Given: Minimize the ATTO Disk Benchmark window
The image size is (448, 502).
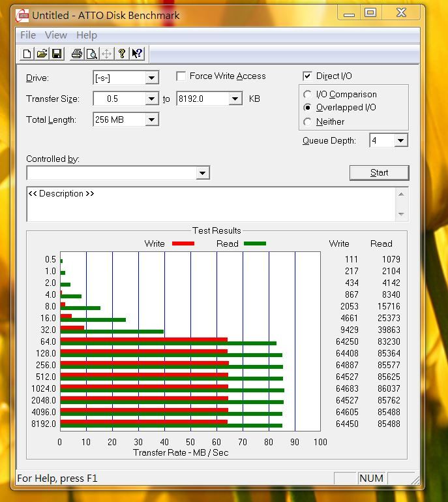Looking at the screenshot, I should point(349,14).
